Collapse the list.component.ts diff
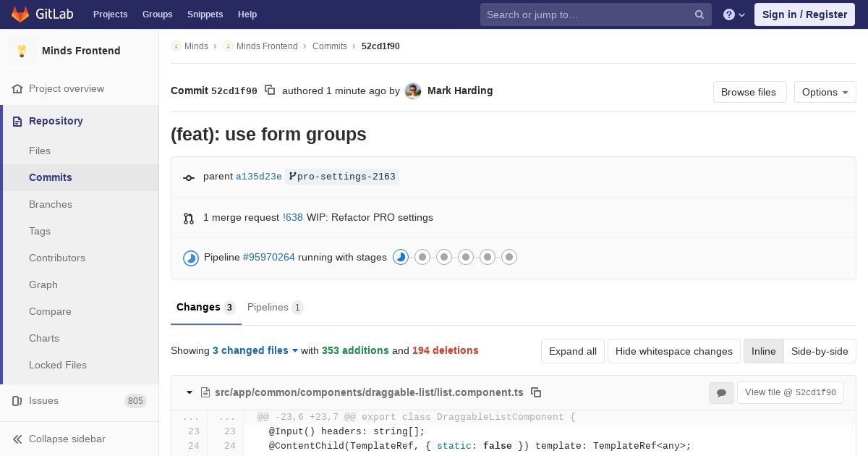This screenshot has height=456, width=868. (x=190, y=392)
